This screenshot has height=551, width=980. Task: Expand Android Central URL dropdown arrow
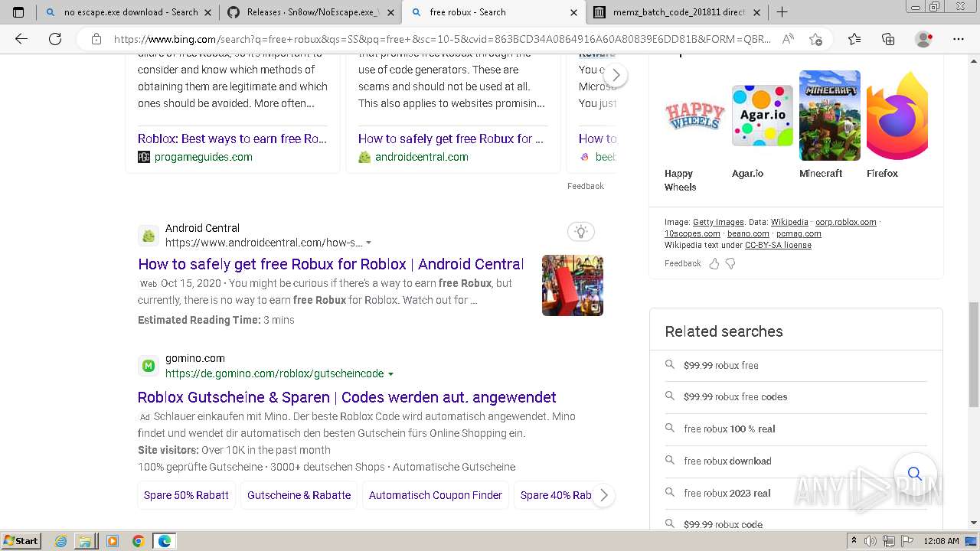click(368, 243)
